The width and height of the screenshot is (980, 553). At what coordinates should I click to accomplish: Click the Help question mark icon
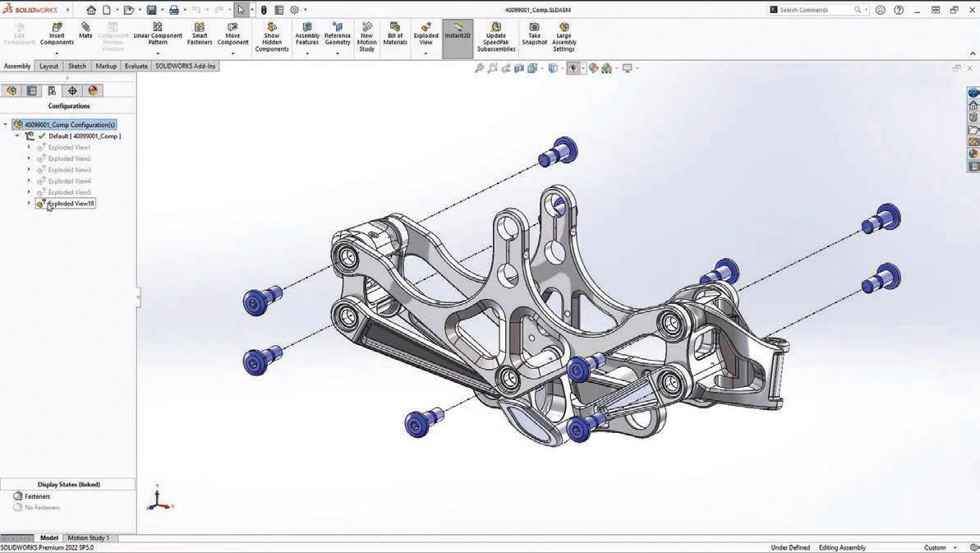click(x=899, y=10)
